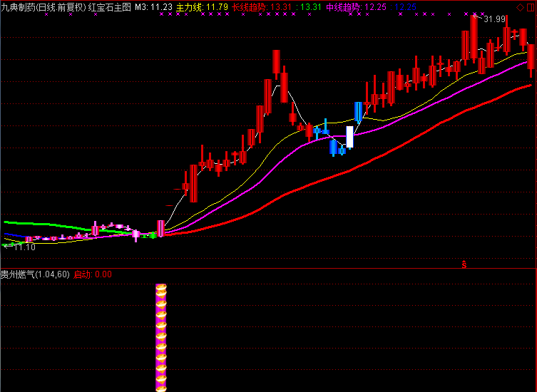Open the 红宝石主图 indicator name
The height and width of the screenshot is (392, 537).
(110, 7)
